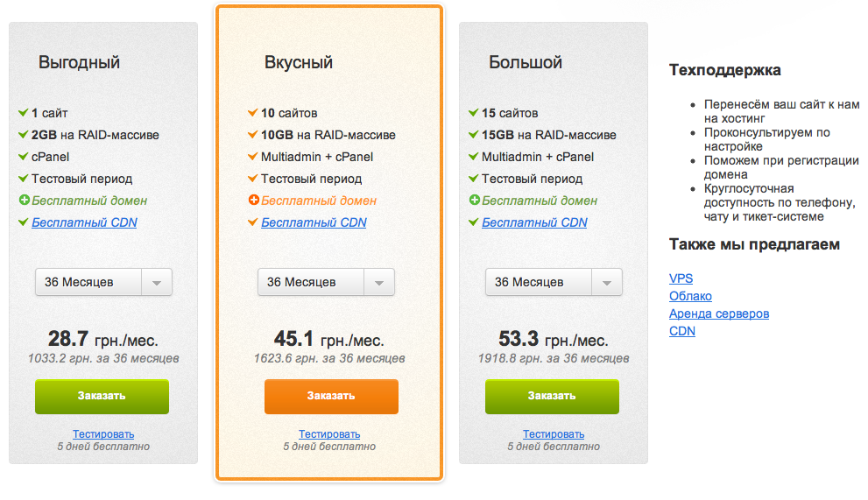Order the Вкусный plan with orange Заказать button

click(331, 396)
